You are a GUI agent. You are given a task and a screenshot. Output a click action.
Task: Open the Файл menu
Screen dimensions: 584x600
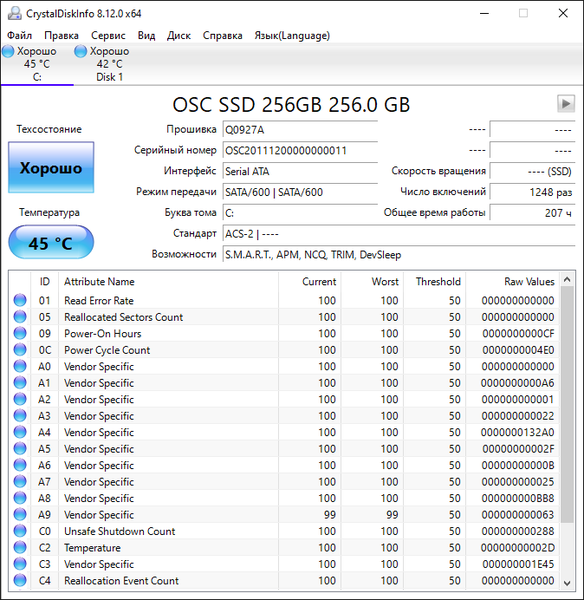pos(20,36)
